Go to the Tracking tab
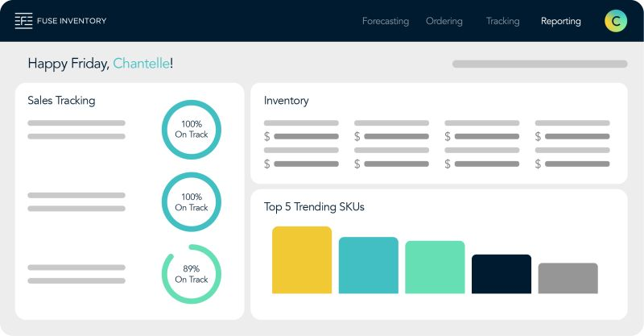Viewport: 644px width, 336px height. [x=502, y=21]
